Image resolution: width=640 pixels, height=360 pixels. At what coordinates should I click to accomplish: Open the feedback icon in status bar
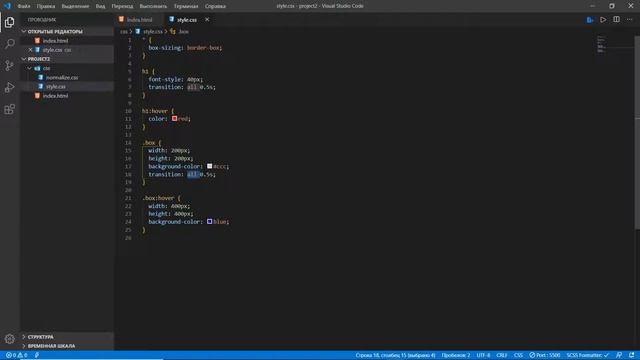pos(619,355)
